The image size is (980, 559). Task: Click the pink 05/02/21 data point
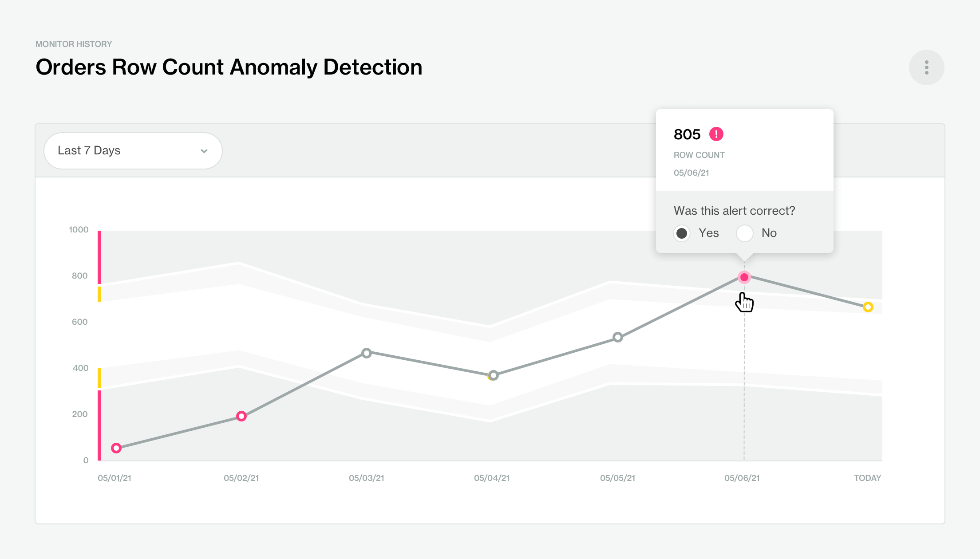click(241, 416)
